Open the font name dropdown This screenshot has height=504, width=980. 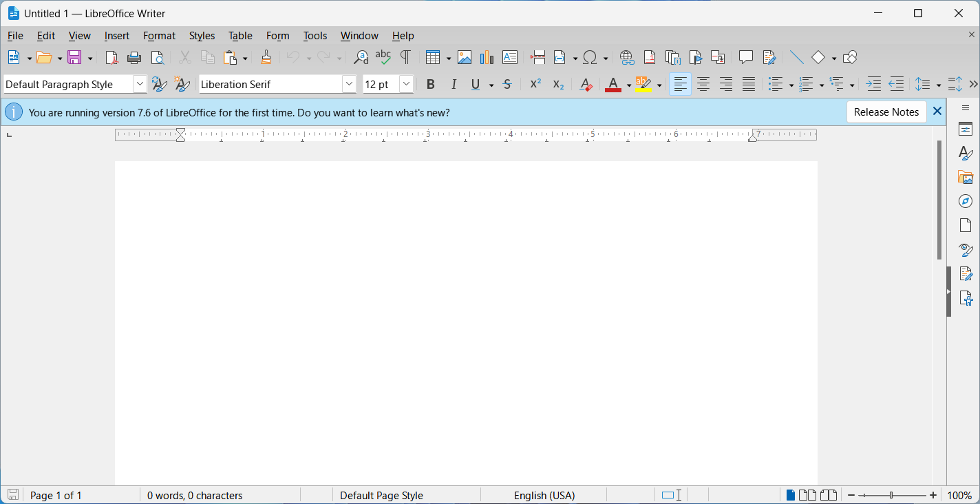point(349,83)
